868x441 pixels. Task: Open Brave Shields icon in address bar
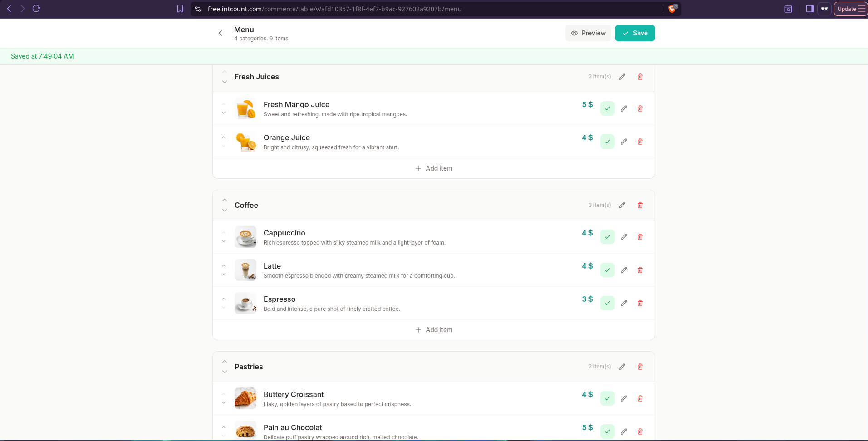coord(672,9)
